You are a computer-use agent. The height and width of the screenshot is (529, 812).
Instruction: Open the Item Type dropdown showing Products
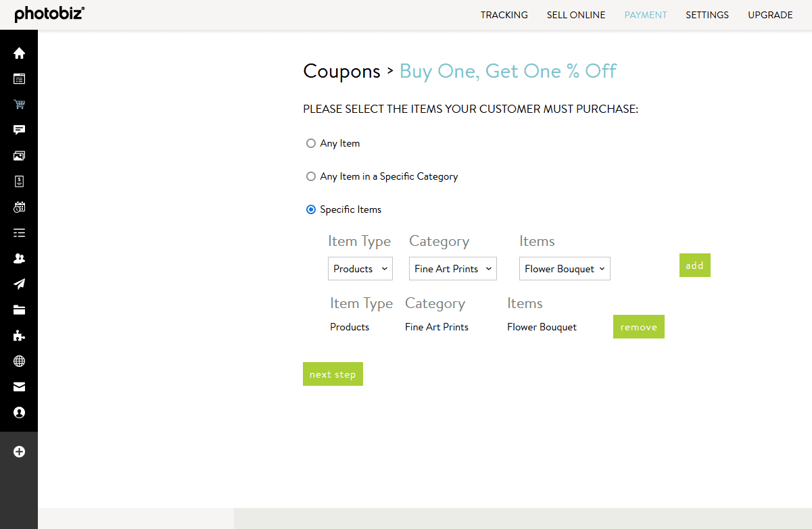coord(360,268)
